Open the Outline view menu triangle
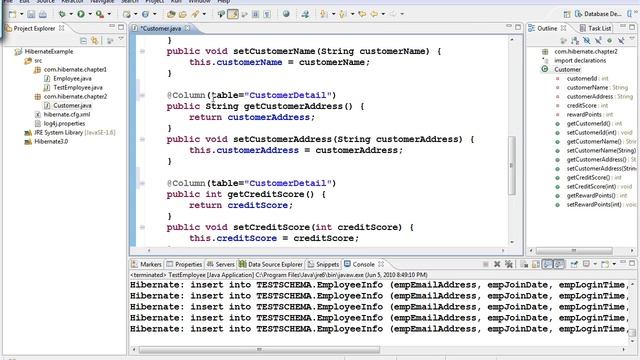The height and width of the screenshot is (360, 640). pyautogui.click(x=632, y=39)
